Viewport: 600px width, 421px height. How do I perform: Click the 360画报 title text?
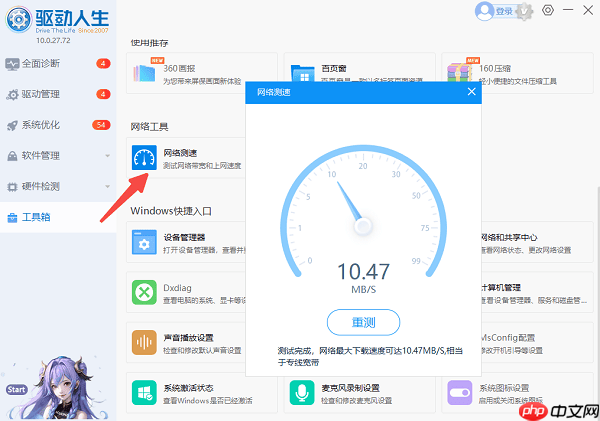tap(179, 69)
